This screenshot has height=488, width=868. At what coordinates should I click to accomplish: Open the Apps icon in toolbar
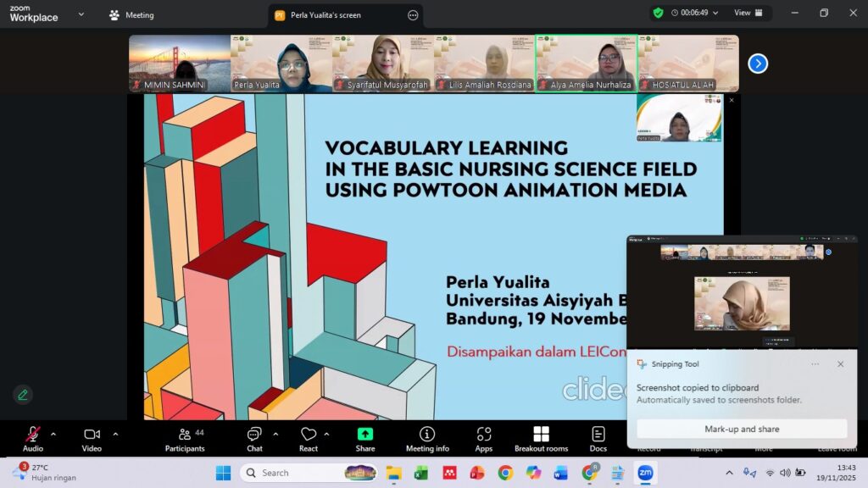(x=484, y=435)
